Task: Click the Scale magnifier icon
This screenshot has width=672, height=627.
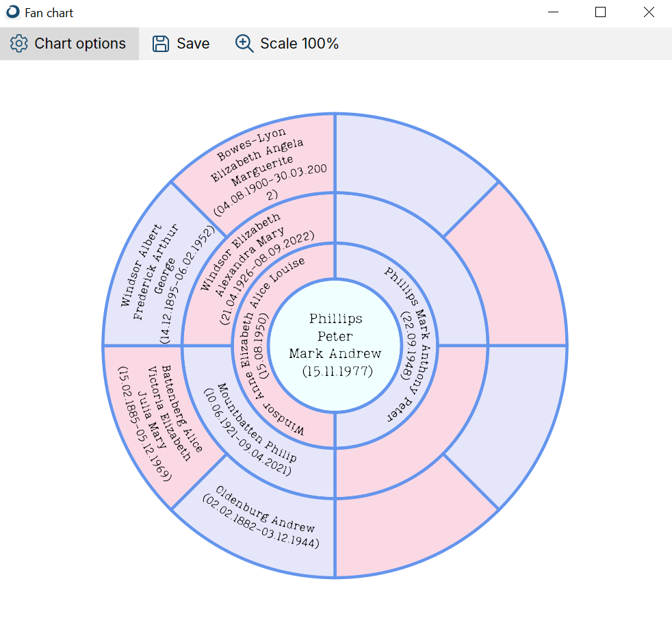Action: click(244, 44)
